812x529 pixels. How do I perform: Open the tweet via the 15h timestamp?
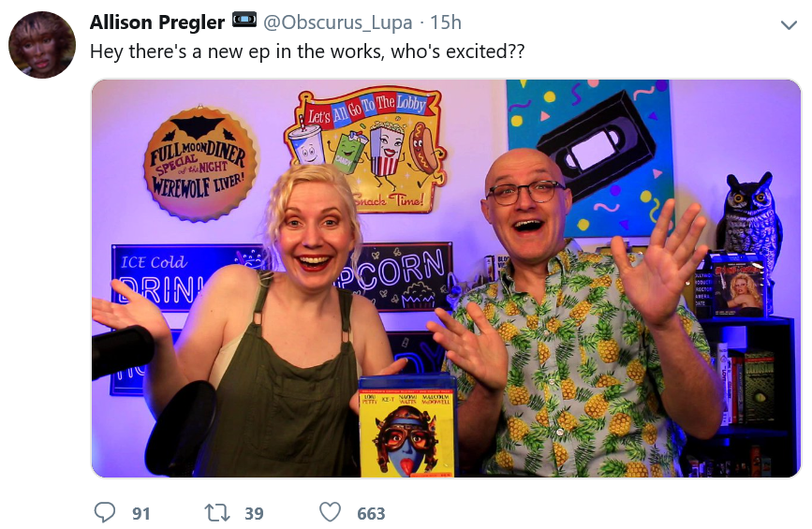(446, 22)
